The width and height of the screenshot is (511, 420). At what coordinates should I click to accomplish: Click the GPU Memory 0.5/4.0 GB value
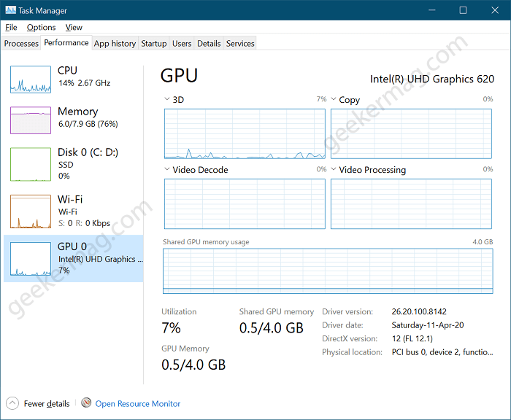pyautogui.click(x=193, y=365)
